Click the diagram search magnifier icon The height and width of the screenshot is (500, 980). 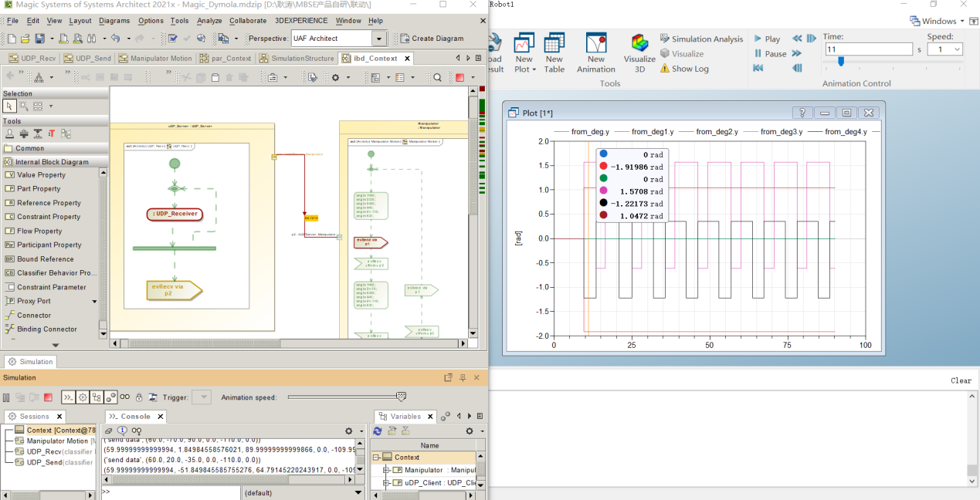437,77
